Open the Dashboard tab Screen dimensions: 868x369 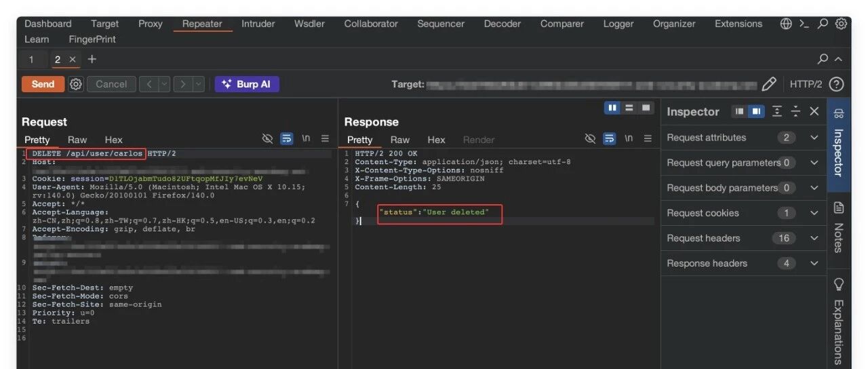[48, 24]
